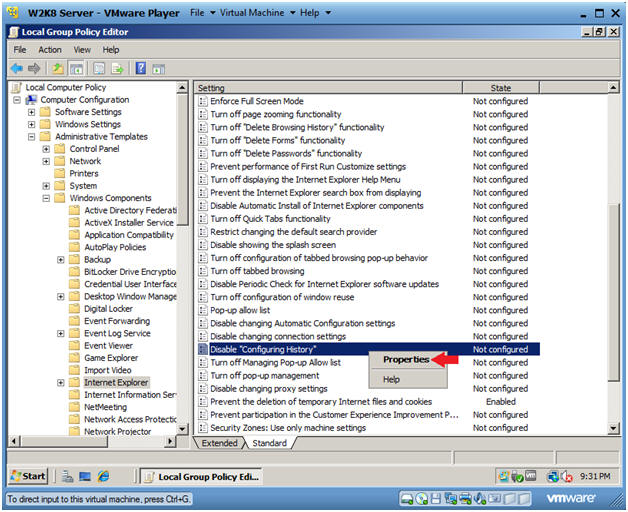Open the File menu in Group Policy Editor
The image size is (628, 512).
pyautogui.click(x=20, y=50)
